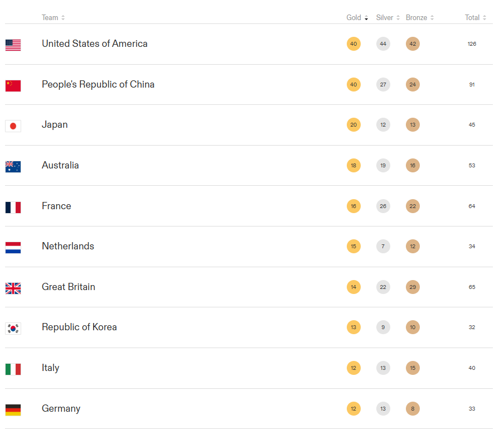Click the People's Republic of China flag
Image resolution: width=504 pixels, height=429 pixels.
(13, 85)
